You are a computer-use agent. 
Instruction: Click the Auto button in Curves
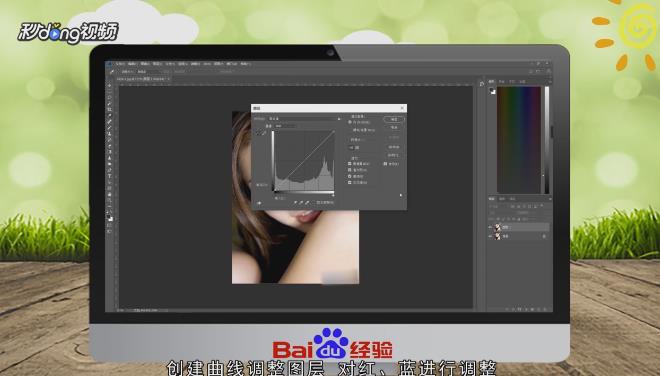394,147
